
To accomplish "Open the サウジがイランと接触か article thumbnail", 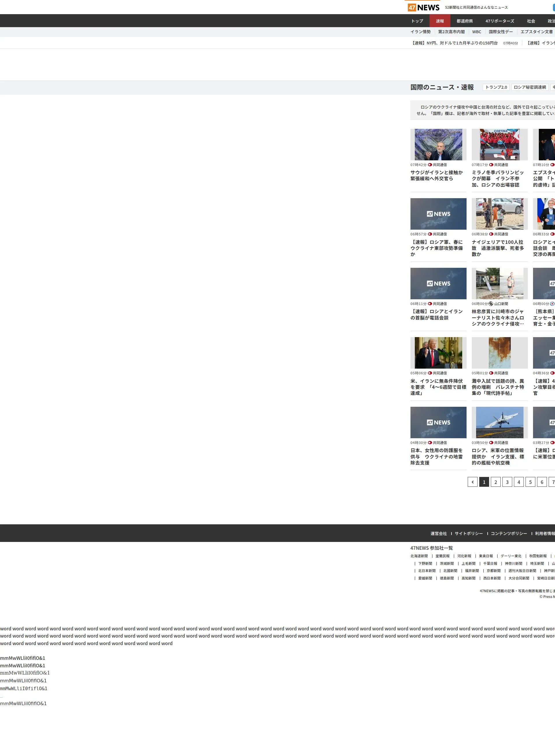I will click(438, 145).
